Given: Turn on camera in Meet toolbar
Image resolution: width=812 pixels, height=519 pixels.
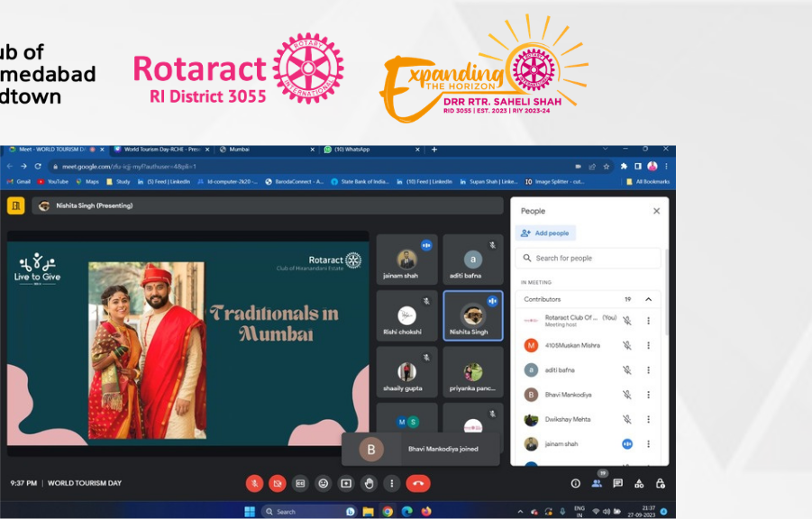Looking at the screenshot, I should tap(278, 483).
